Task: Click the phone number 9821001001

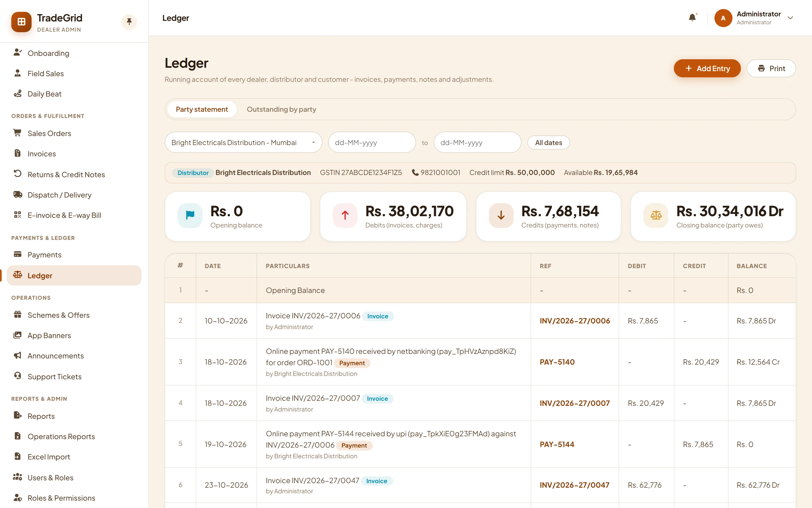Action: [440, 172]
